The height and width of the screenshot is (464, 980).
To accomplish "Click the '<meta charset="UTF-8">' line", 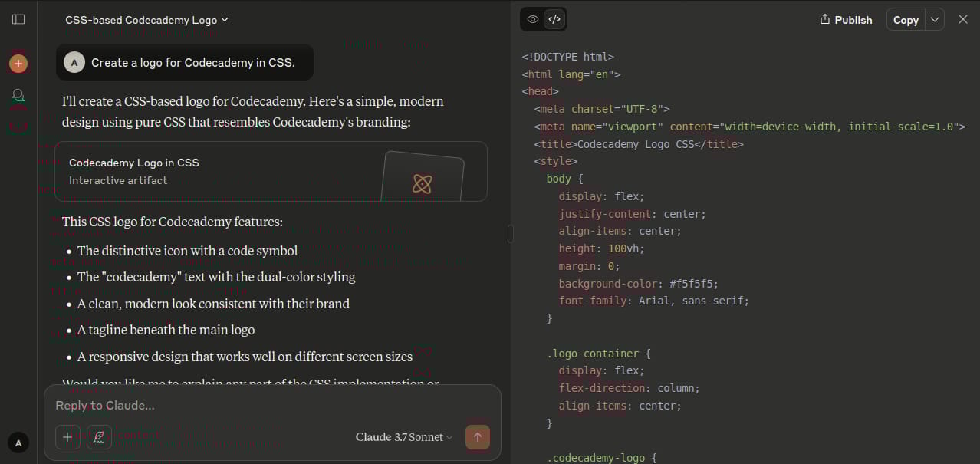I will tap(602, 109).
